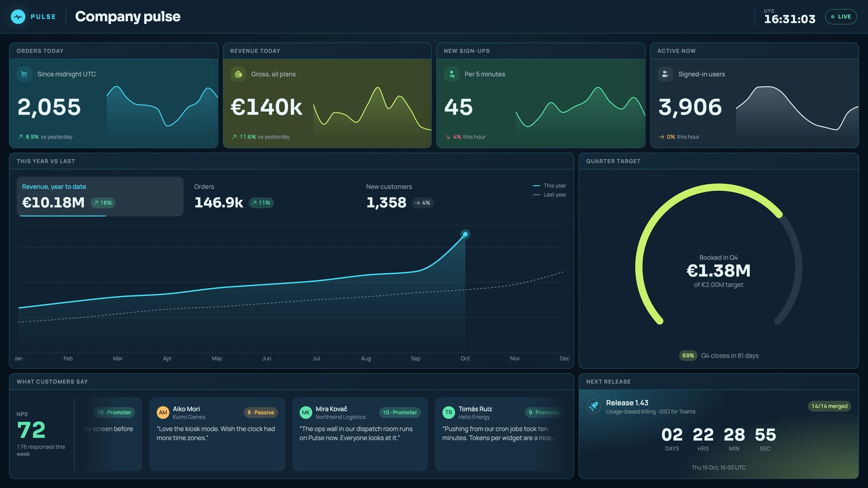Click the users icon in Active Now
Image resolution: width=868 pixels, height=488 pixels.
(x=665, y=74)
